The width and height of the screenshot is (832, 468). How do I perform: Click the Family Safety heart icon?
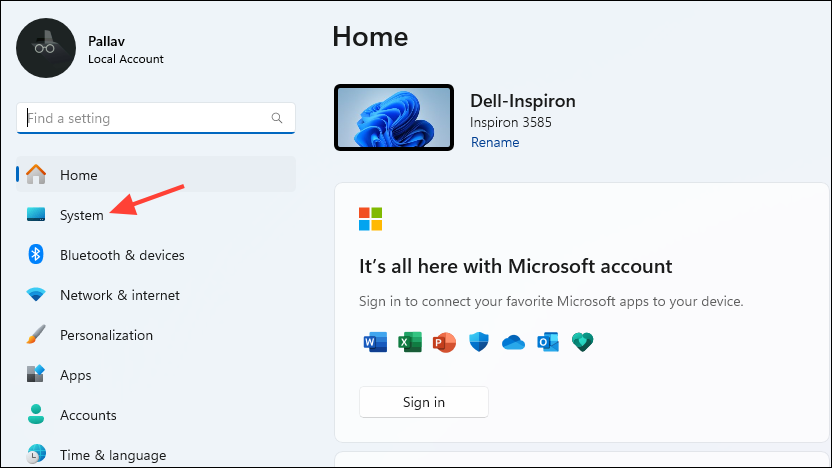click(582, 342)
